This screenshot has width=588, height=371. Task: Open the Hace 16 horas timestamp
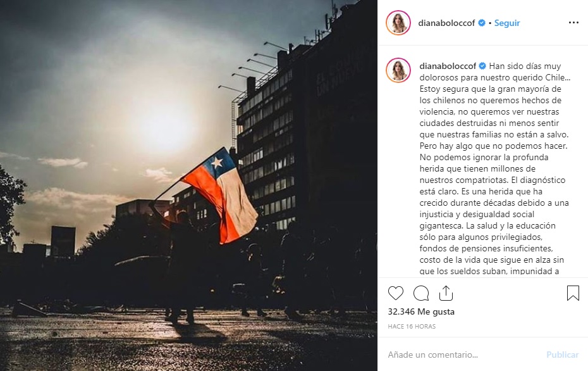[412, 326]
